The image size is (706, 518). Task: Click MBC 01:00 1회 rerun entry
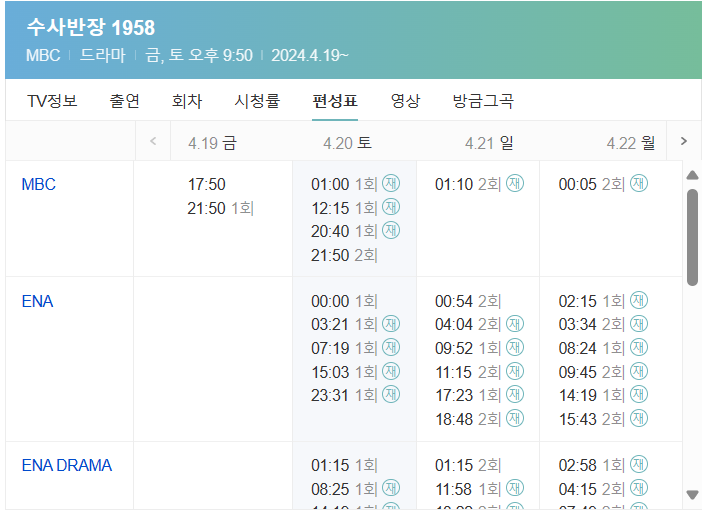(355, 184)
